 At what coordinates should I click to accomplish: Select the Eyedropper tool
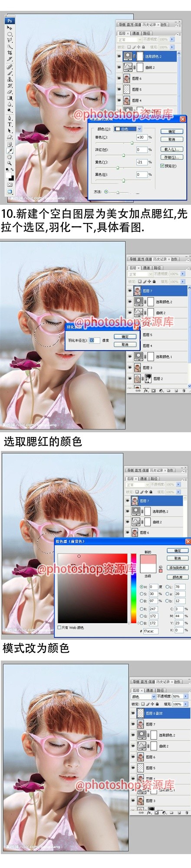(x=10, y=151)
